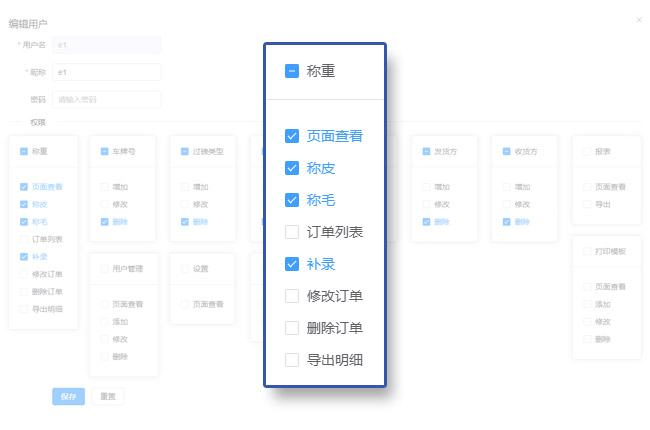The width and height of the screenshot is (650, 430).
Task: Toggle the 车牌号 group header checkbox
Action: (104, 151)
